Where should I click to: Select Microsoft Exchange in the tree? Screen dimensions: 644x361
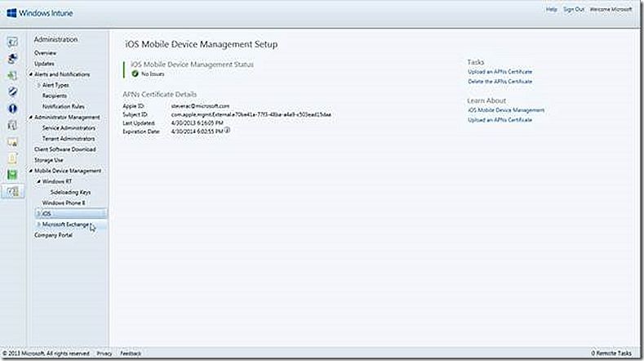point(65,225)
